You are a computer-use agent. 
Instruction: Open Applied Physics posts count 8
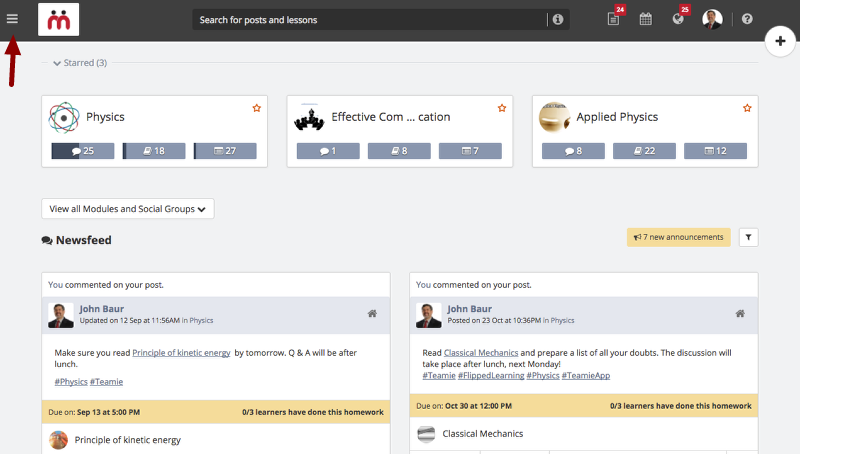pos(573,151)
